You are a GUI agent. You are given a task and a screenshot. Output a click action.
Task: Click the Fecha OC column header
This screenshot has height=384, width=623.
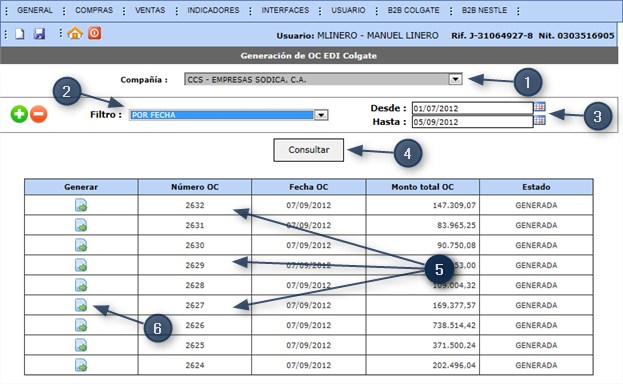(x=309, y=187)
